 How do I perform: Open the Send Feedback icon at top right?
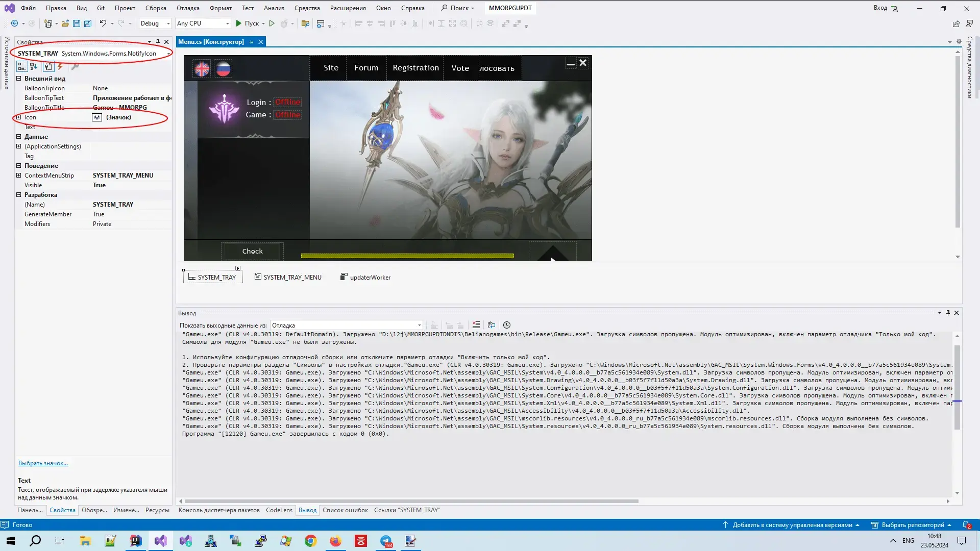point(969,23)
